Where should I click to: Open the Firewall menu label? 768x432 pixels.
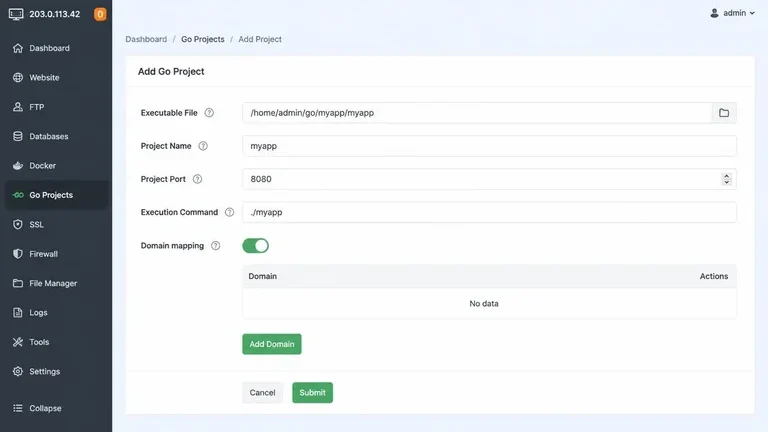pos(44,254)
